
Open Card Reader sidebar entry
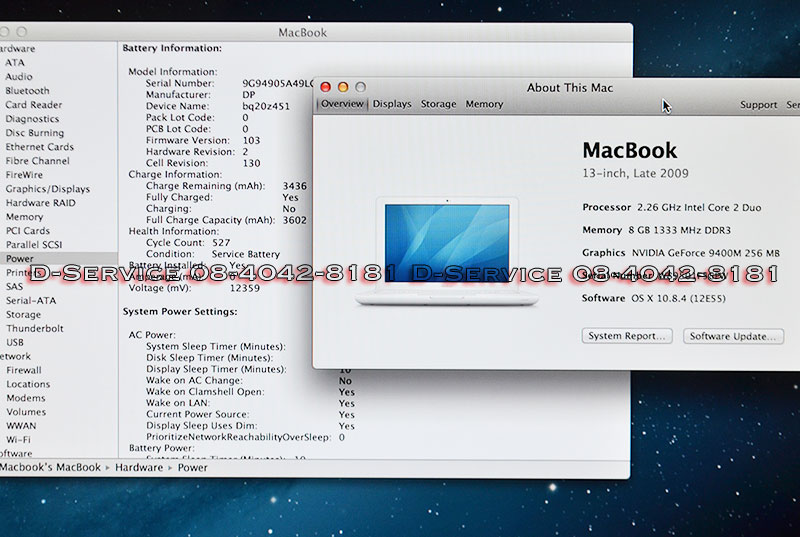[x=33, y=105]
